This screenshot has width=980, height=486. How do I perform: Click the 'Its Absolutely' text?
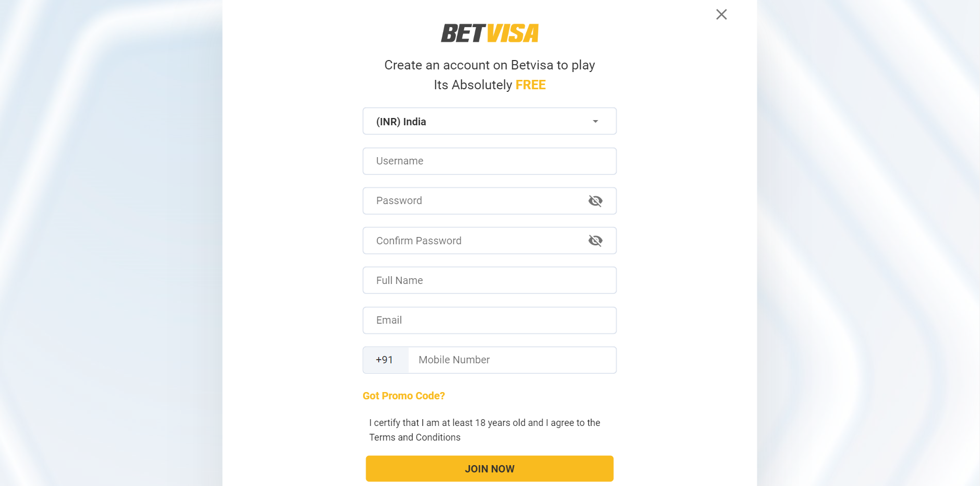click(473, 85)
